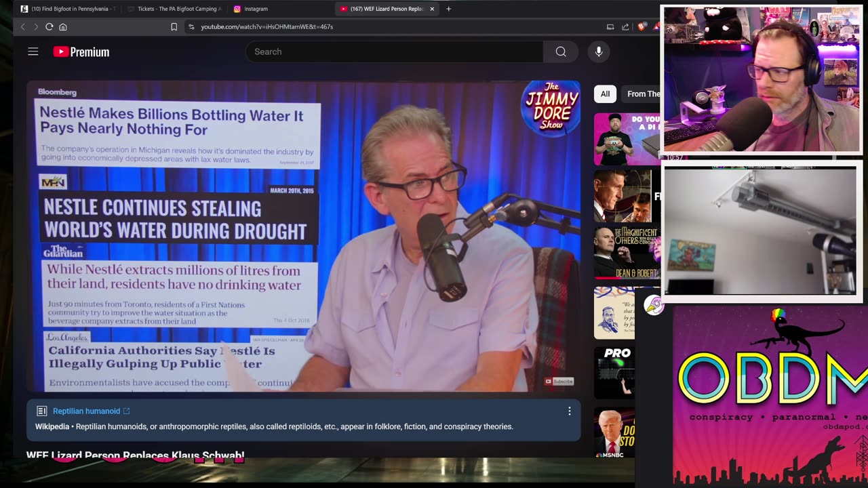Open the Reptilian humanoid Wikipedia link

click(x=91, y=411)
